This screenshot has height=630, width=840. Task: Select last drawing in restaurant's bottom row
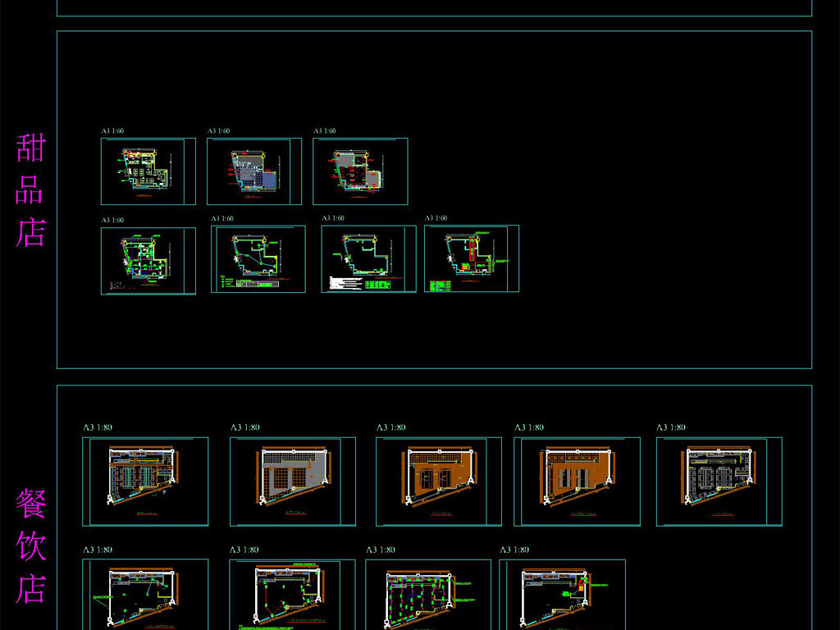point(562,594)
